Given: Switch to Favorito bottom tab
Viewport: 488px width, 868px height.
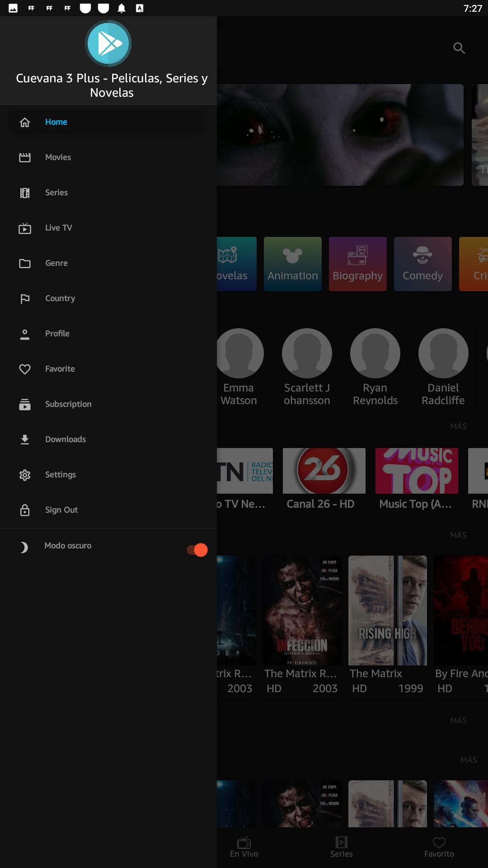Looking at the screenshot, I should coord(439,847).
